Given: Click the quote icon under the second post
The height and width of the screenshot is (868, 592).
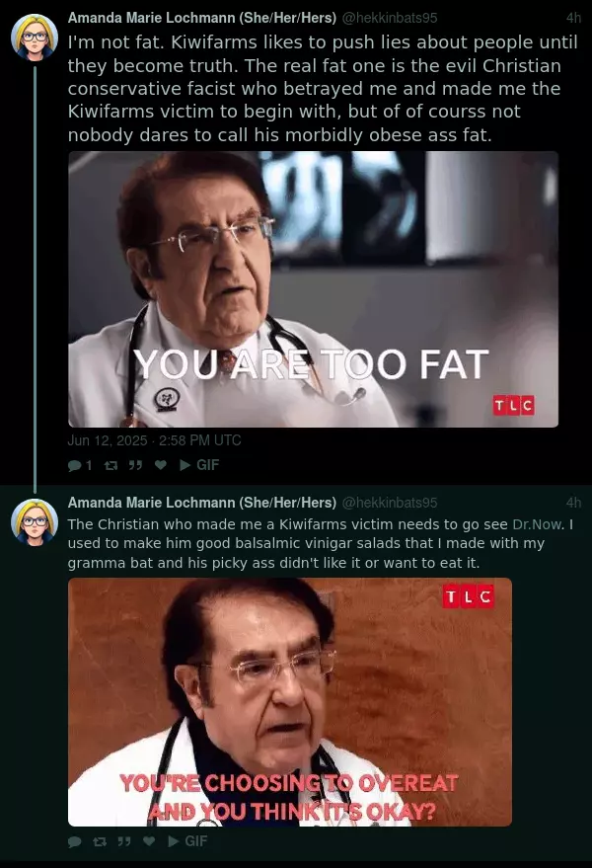Looking at the screenshot, I should (x=124, y=841).
